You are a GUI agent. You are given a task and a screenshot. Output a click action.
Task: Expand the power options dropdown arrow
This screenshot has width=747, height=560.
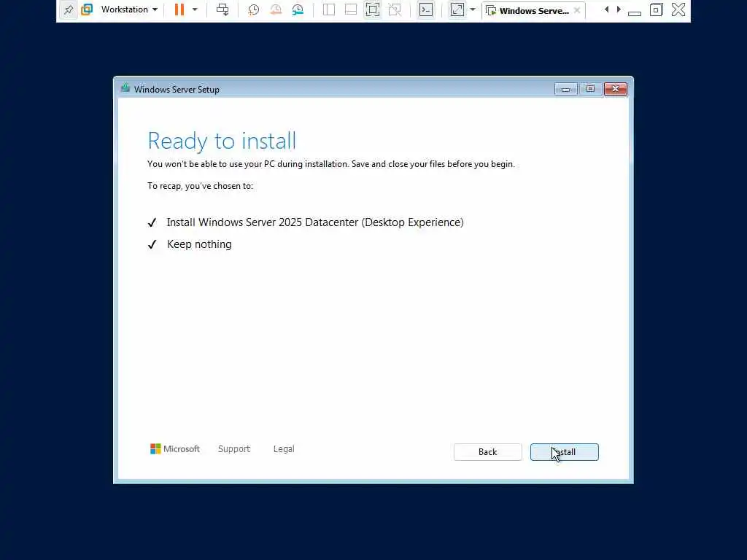click(195, 9)
